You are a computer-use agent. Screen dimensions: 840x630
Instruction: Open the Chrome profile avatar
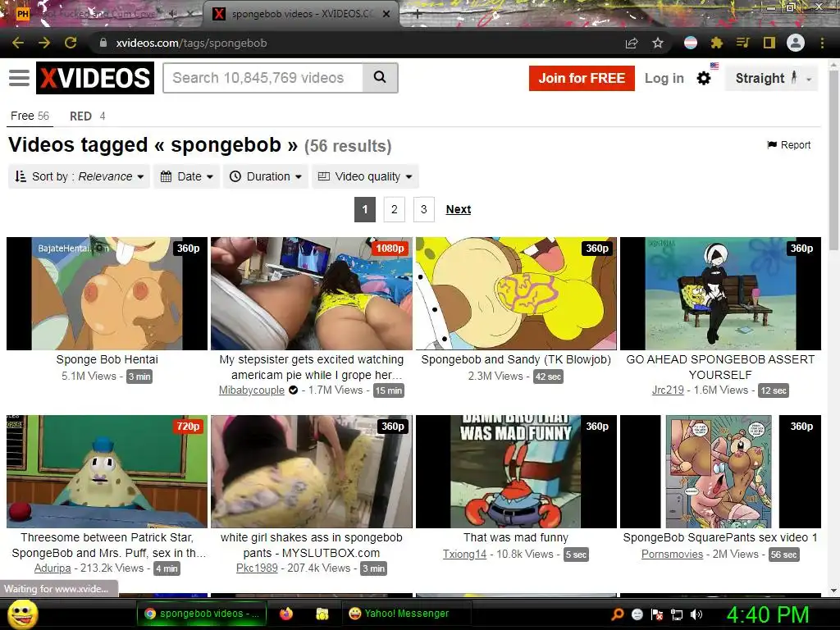tap(796, 43)
